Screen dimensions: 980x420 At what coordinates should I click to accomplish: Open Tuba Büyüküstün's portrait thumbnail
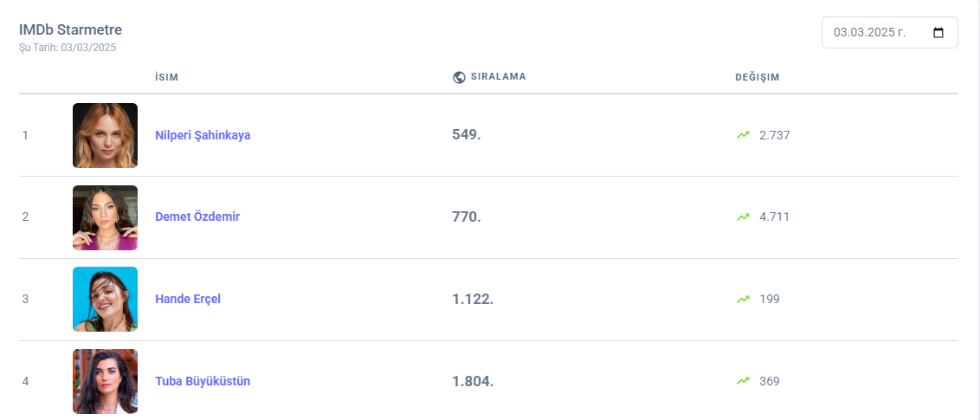coord(105,381)
